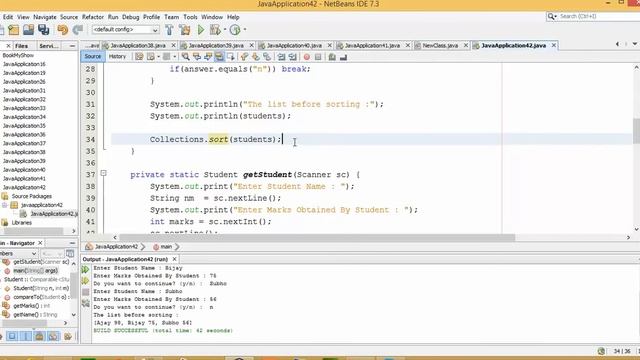Image resolution: width=640 pixels, height=360 pixels.
Task: Switch to the JavaApplication39.java tab
Action: tap(216, 45)
